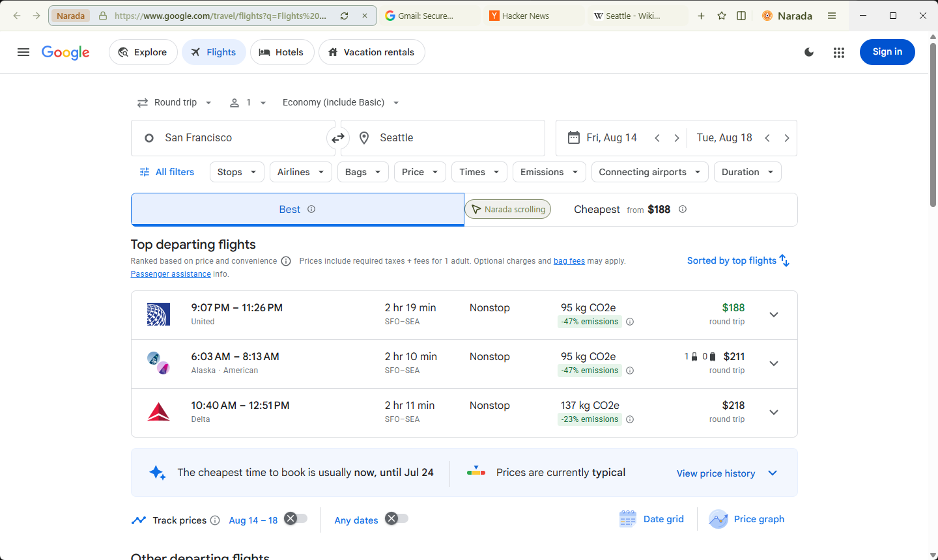
Task: Open Stops filter dropdown
Action: point(237,172)
